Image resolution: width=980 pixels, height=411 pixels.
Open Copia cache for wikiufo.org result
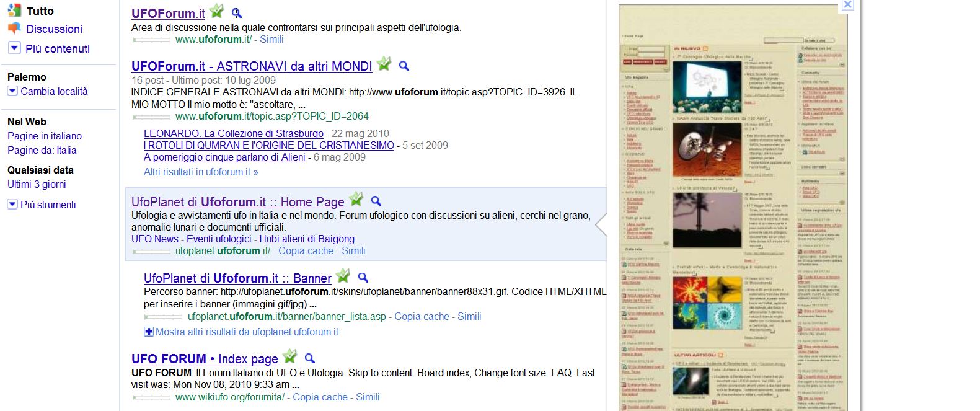tap(320, 397)
